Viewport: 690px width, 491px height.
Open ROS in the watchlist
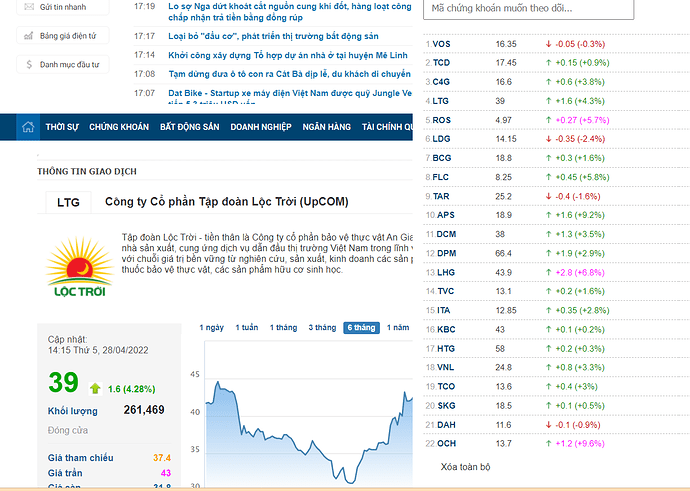[441, 120]
